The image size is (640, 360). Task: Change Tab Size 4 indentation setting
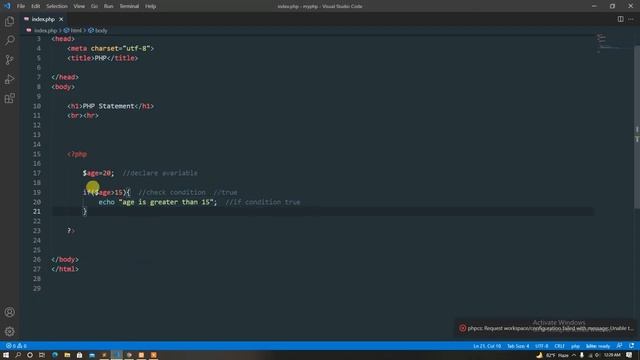pyautogui.click(x=518, y=346)
